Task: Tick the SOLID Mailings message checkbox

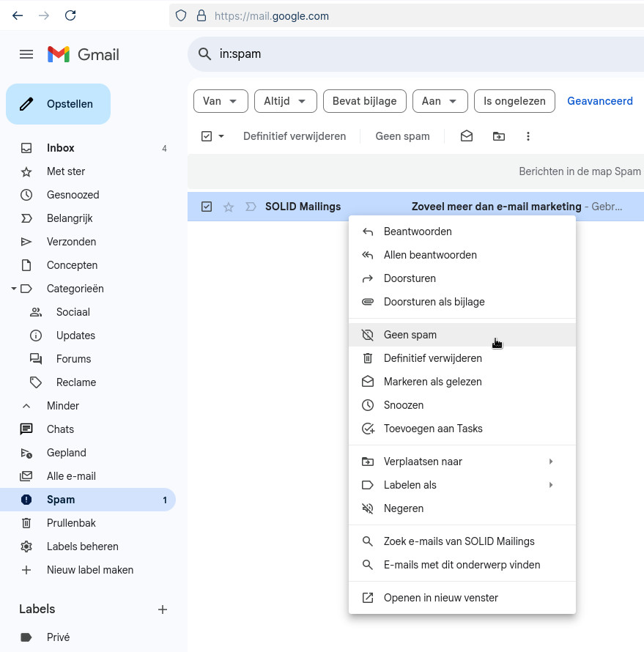Action: [x=207, y=207]
